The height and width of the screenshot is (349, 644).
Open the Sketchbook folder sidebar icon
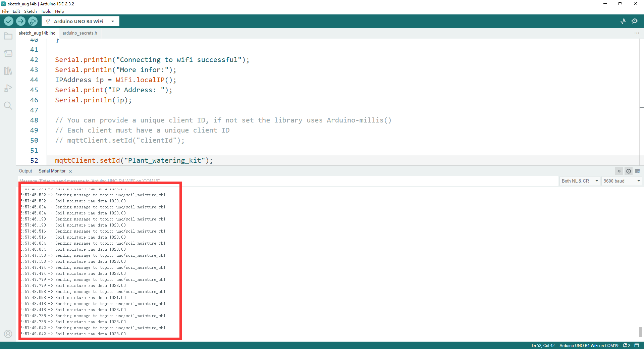pos(8,36)
